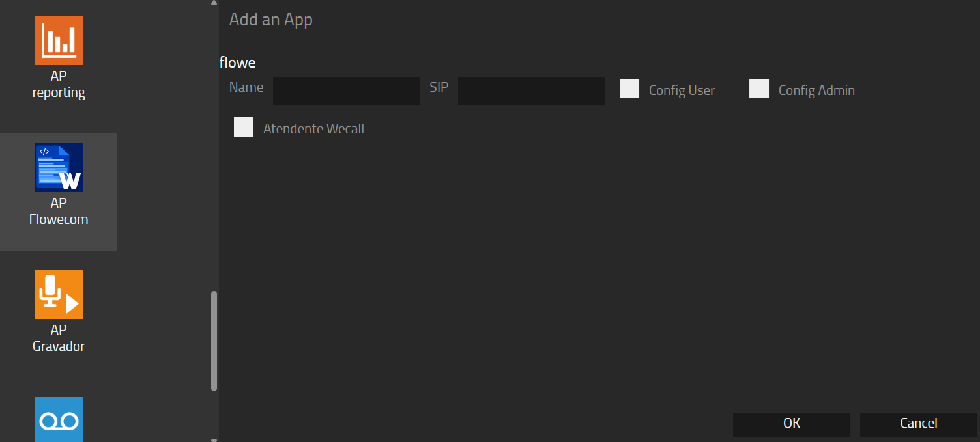Confirm with the OK button

pyautogui.click(x=791, y=424)
